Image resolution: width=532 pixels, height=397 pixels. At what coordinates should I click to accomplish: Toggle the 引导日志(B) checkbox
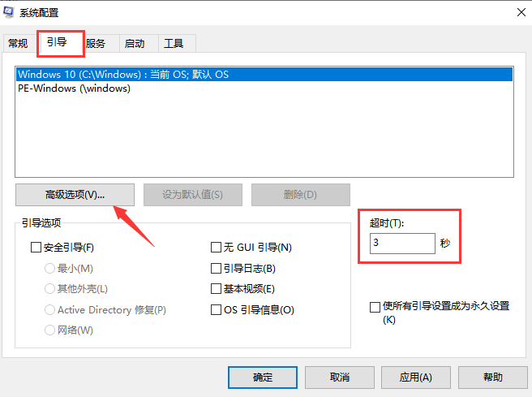click(x=216, y=269)
